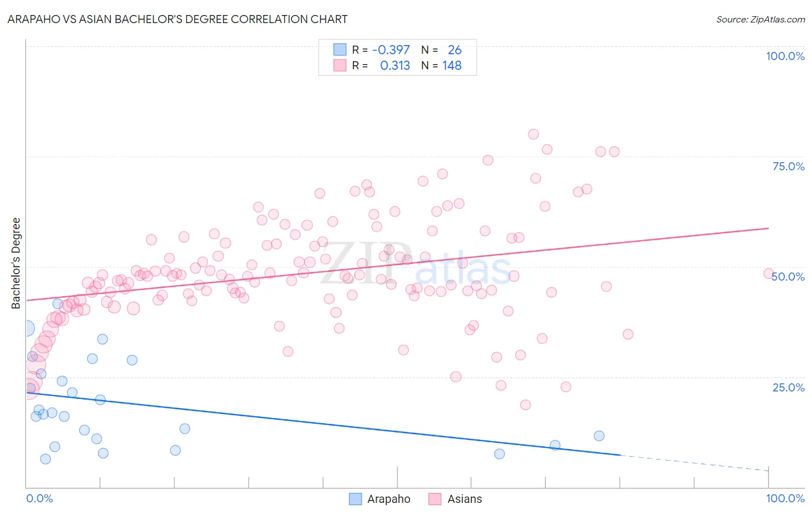Click the 0.0% x-axis label
This screenshot has width=812, height=515.
39,498
